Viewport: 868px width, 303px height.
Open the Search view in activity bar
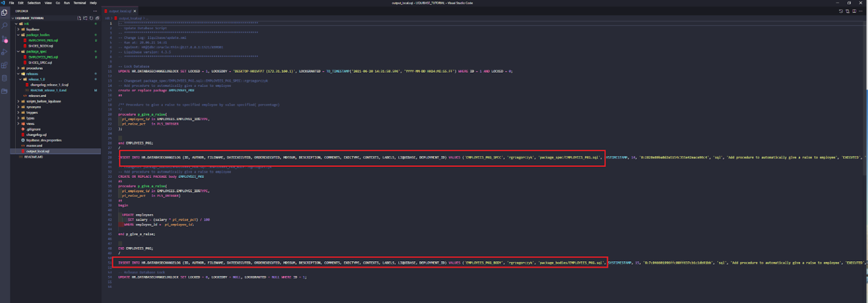point(5,25)
